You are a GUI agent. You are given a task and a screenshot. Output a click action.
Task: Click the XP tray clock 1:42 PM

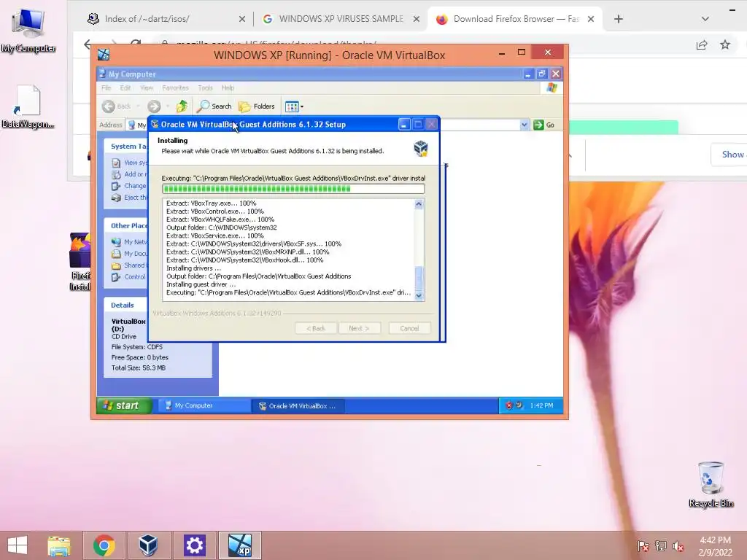(x=541, y=405)
